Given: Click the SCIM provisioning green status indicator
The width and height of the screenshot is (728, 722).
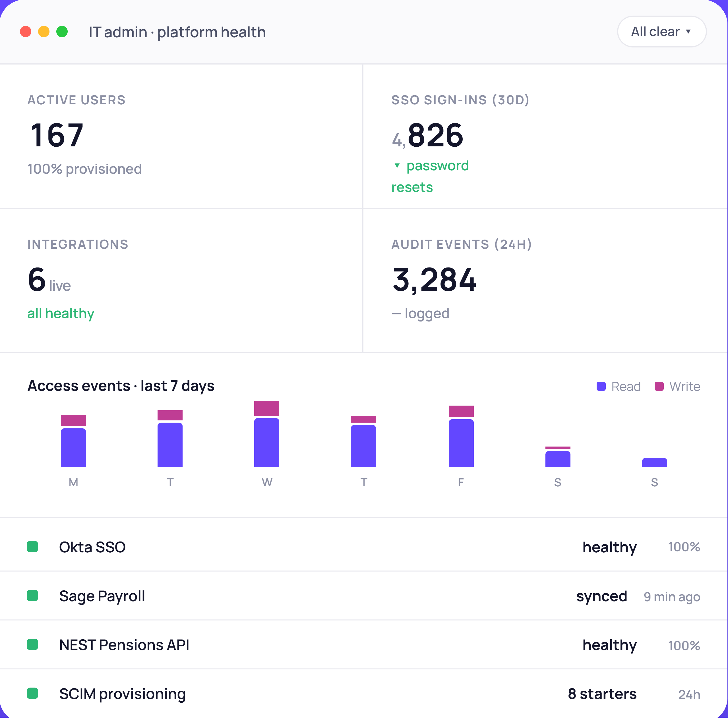Looking at the screenshot, I should tap(32, 693).
